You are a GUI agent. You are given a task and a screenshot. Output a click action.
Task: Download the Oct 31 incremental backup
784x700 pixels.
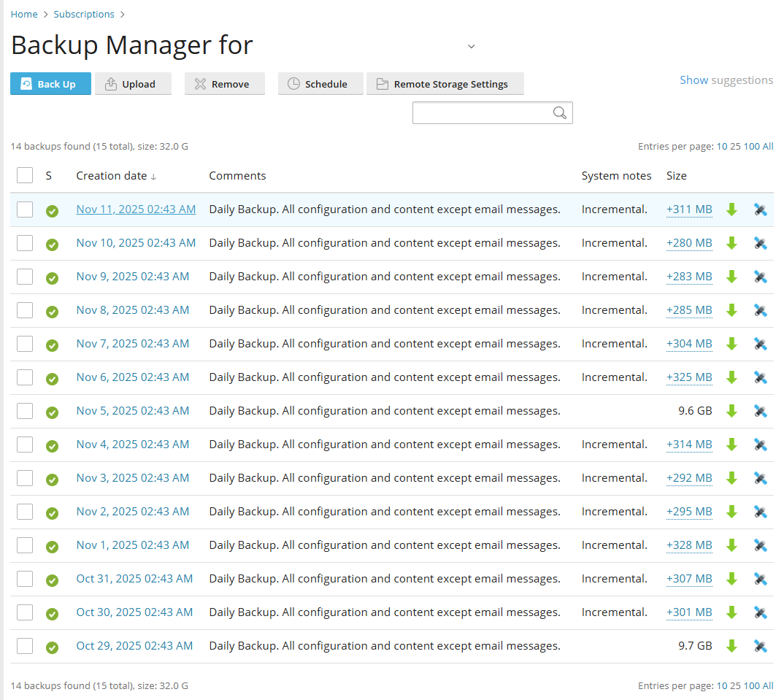pyautogui.click(x=731, y=579)
